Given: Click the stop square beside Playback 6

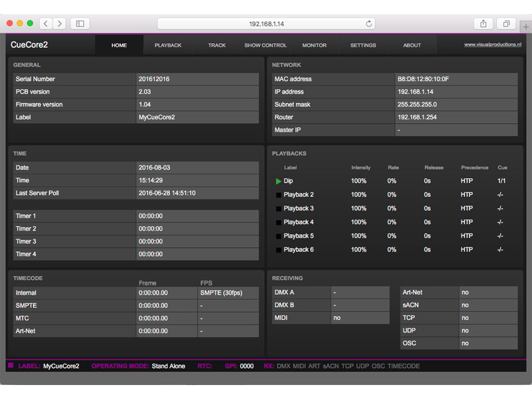Looking at the screenshot, I should click(x=279, y=249).
